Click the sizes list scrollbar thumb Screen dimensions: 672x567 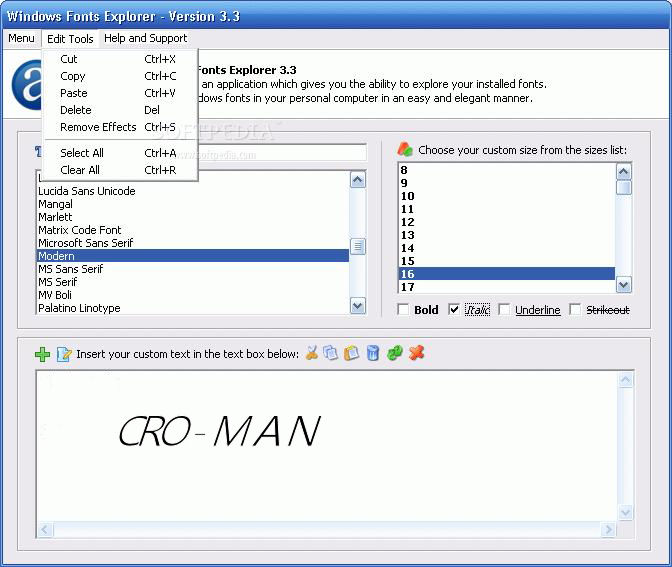click(624, 188)
